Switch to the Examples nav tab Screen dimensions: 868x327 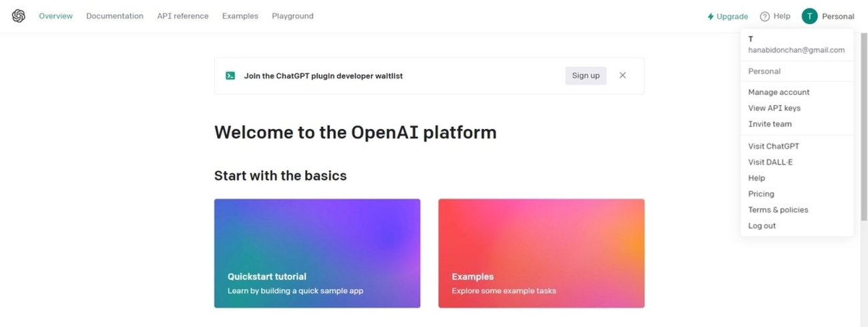240,16
